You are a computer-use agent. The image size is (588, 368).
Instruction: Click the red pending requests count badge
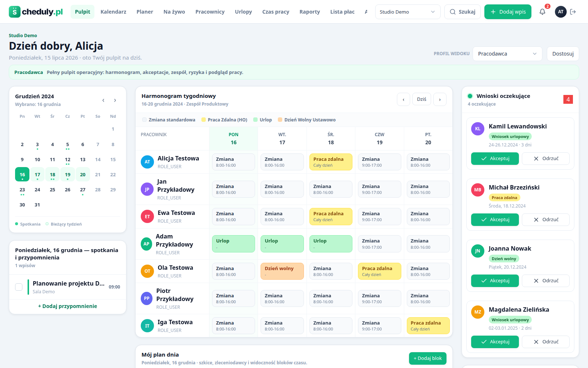coord(568,99)
